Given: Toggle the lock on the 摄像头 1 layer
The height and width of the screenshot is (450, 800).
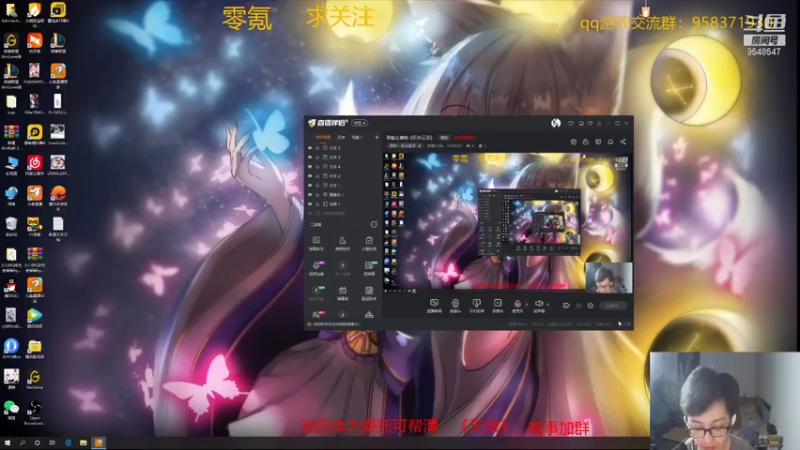Looking at the screenshot, I should (x=317, y=194).
